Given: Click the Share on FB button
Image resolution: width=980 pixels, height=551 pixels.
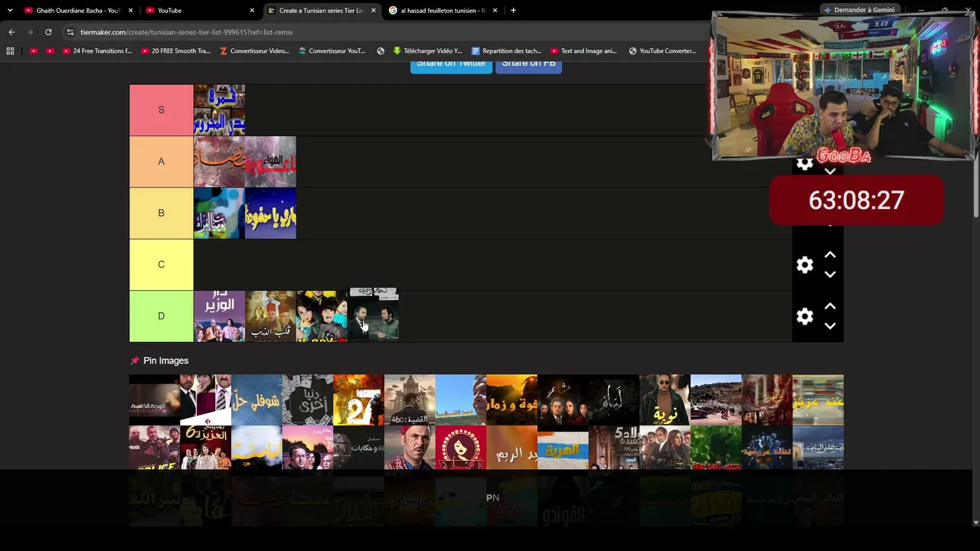Looking at the screenshot, I should (x=528, y=64).
